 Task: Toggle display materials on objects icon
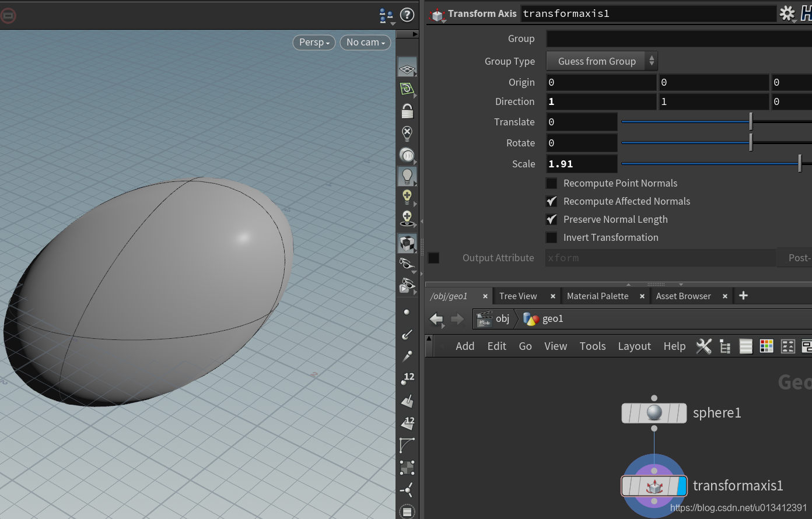[x=407, y=243]
